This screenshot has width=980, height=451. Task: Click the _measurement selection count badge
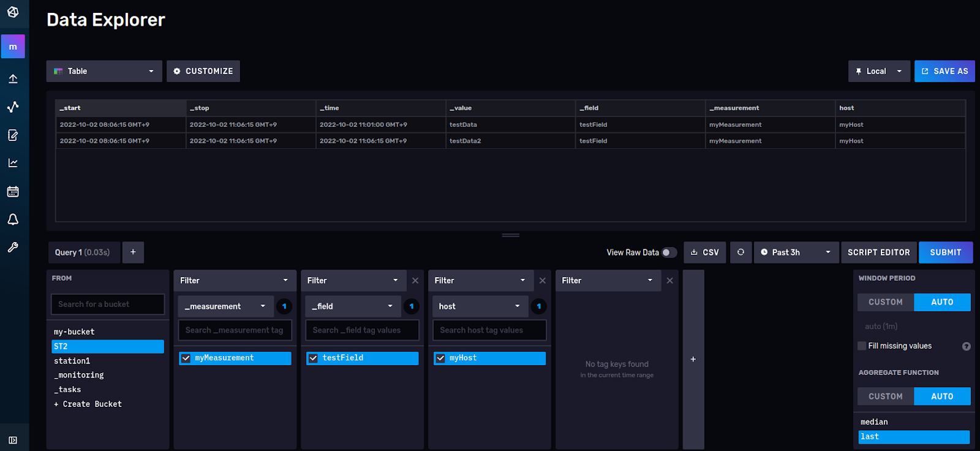coord(284,306)
